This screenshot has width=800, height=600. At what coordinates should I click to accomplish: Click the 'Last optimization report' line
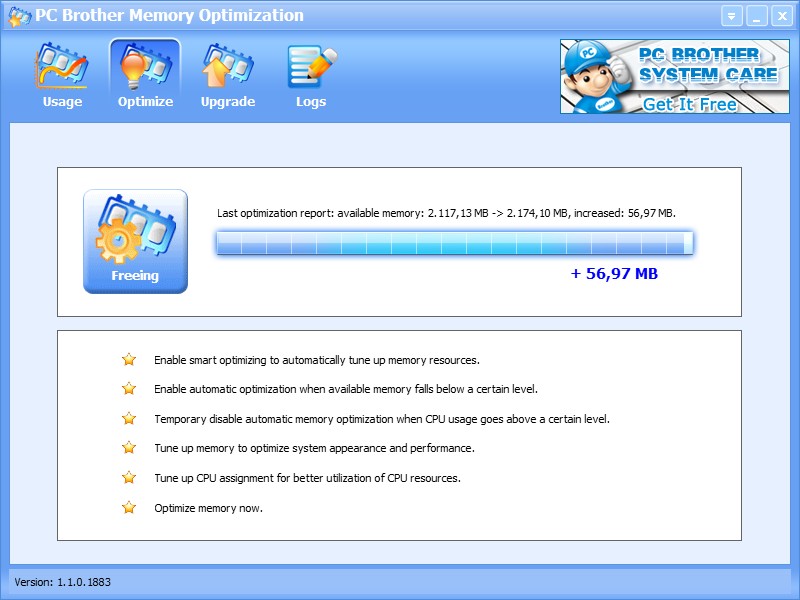click(446, 213)
